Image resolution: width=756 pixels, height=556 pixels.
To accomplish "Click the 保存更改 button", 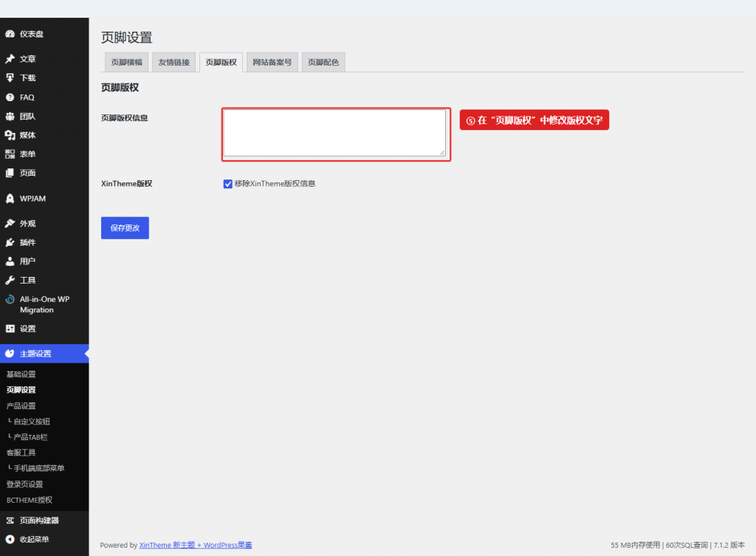I will click(x=125, y=228).
